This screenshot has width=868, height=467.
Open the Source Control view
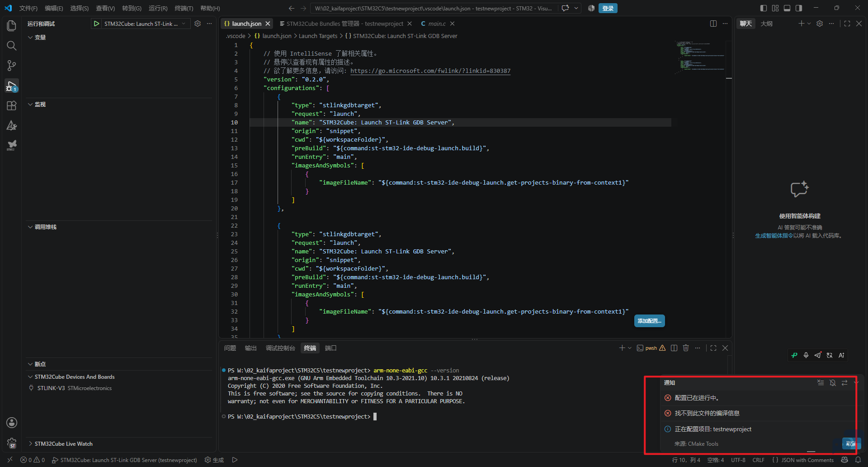click(x=12, y=66)
